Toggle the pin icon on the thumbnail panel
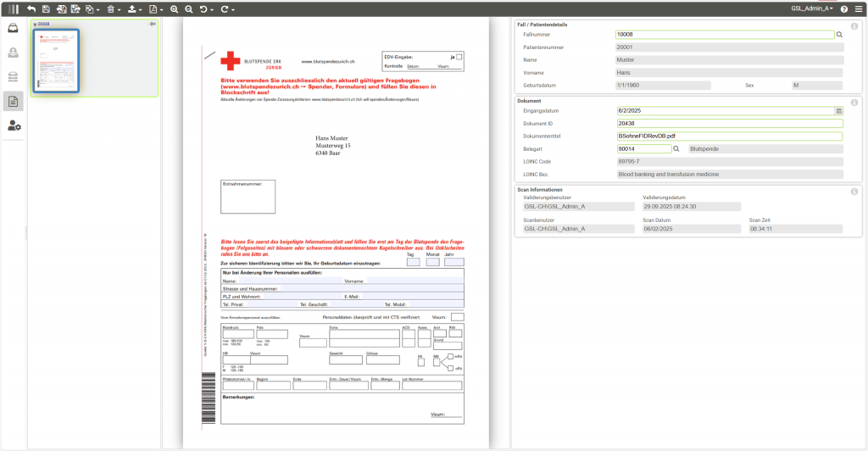868x451 pixels. coord(152,24)
